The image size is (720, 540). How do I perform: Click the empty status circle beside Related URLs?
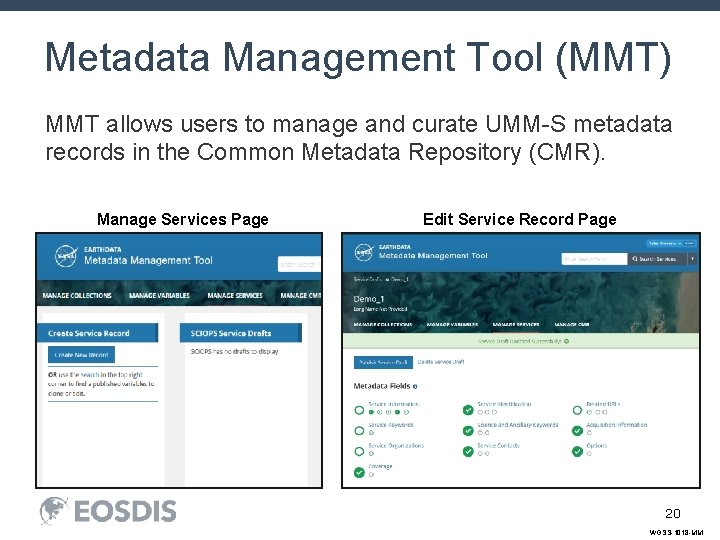pos(577,410)
